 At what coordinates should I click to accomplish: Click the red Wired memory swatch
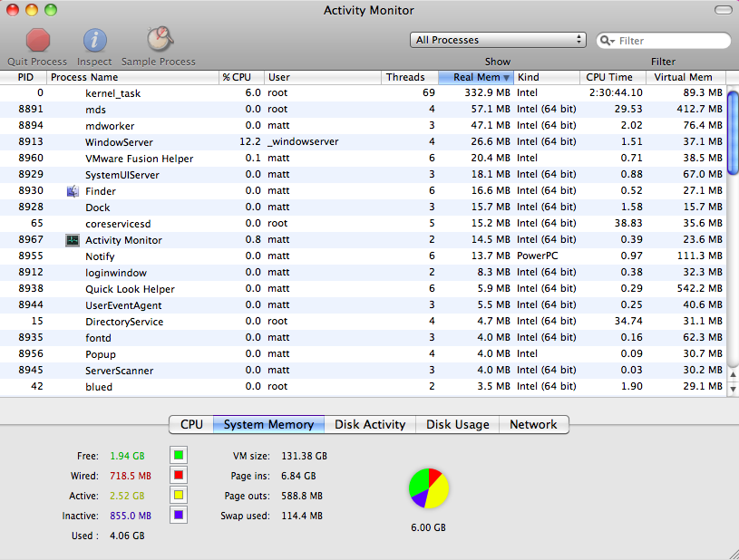[x=179, y=475]
